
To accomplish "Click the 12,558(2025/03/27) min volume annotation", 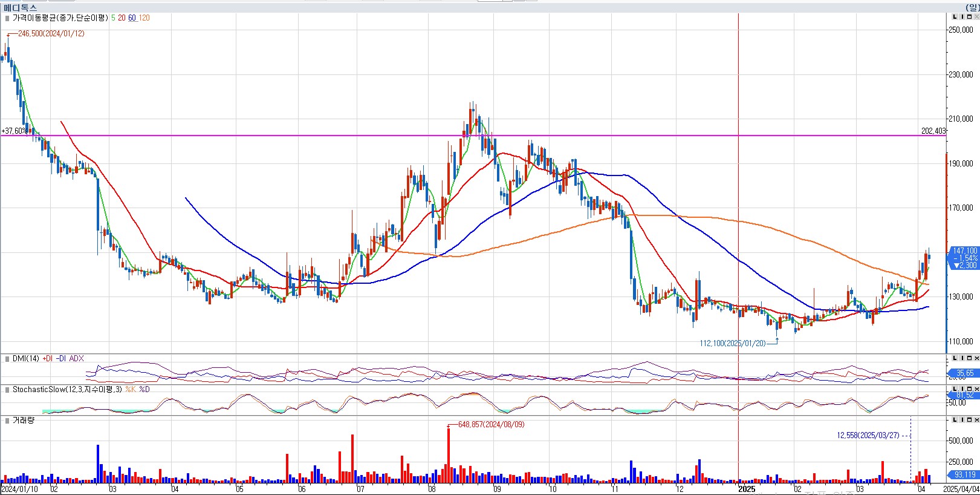I will pos(868,436).
